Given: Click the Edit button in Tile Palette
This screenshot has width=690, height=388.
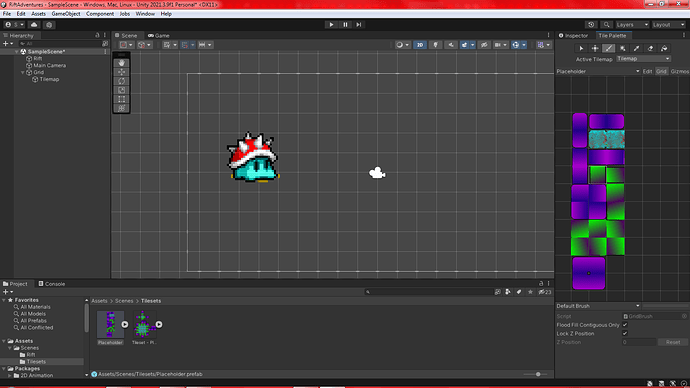Looking at the screenshot, I should (x=647, y=71).
